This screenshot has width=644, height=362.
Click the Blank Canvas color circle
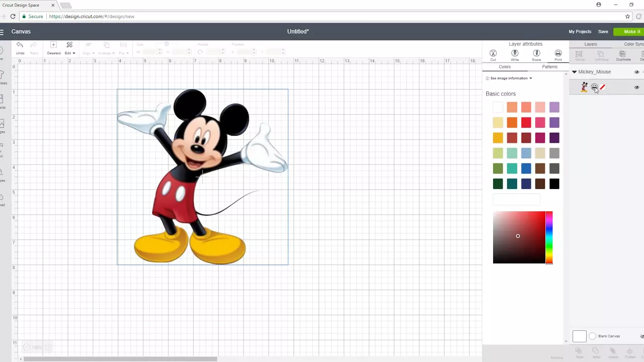tap(592, 336)
